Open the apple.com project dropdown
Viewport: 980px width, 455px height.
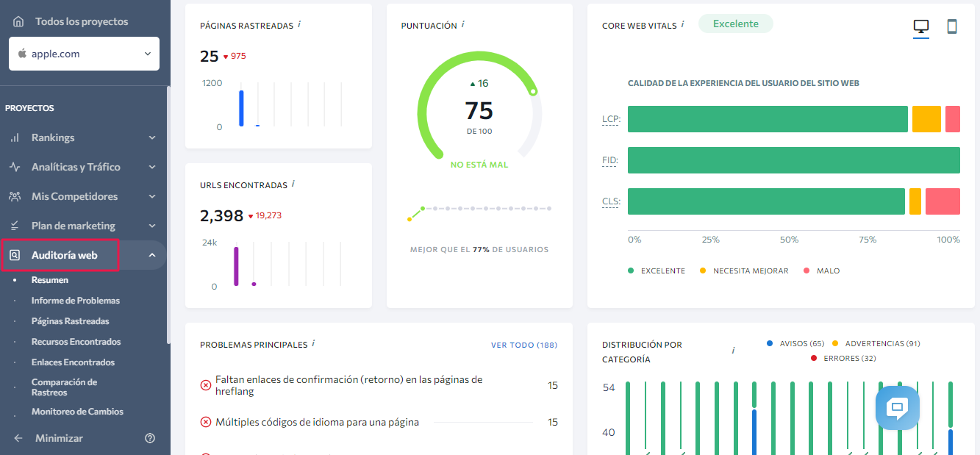pos(84,54)
